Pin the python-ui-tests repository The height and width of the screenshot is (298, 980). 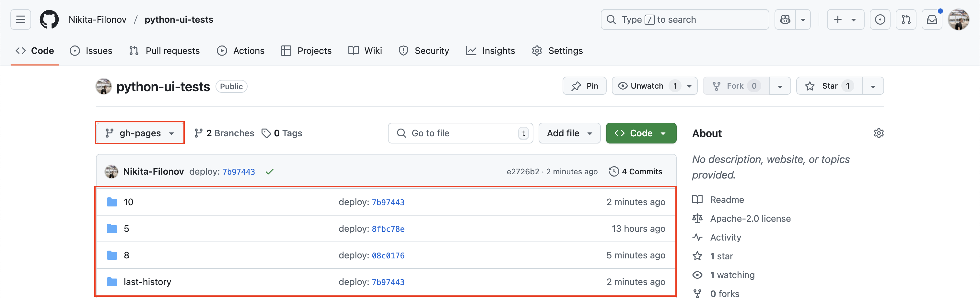[x=584, y=86]
